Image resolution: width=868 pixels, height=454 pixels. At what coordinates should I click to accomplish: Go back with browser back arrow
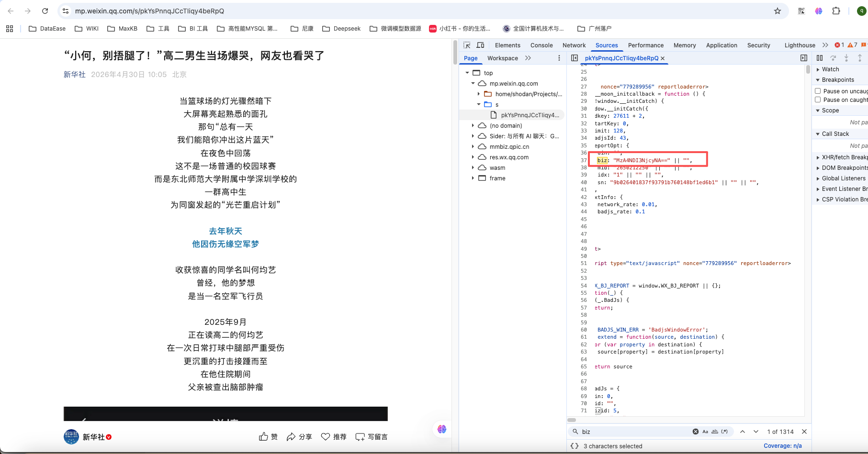11,11
